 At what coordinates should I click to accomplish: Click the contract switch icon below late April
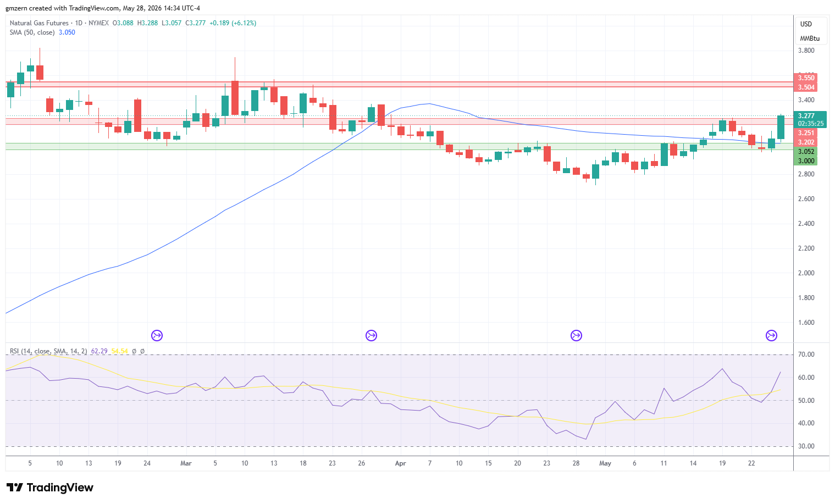576,335
